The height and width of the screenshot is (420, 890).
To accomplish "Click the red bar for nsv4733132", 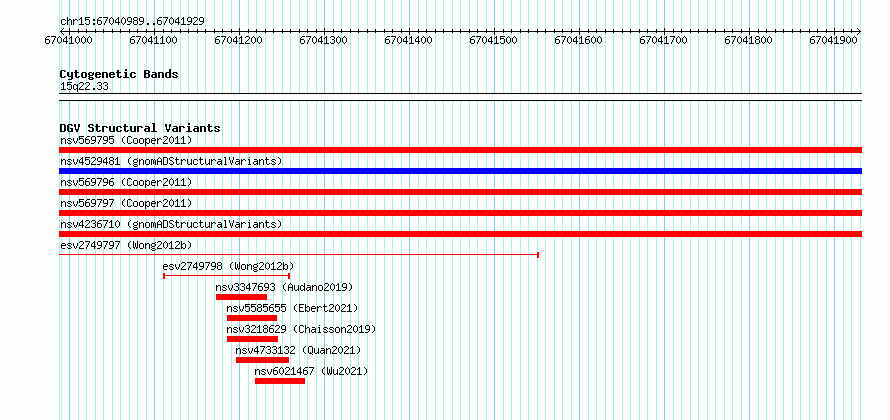I will [262, 360].
